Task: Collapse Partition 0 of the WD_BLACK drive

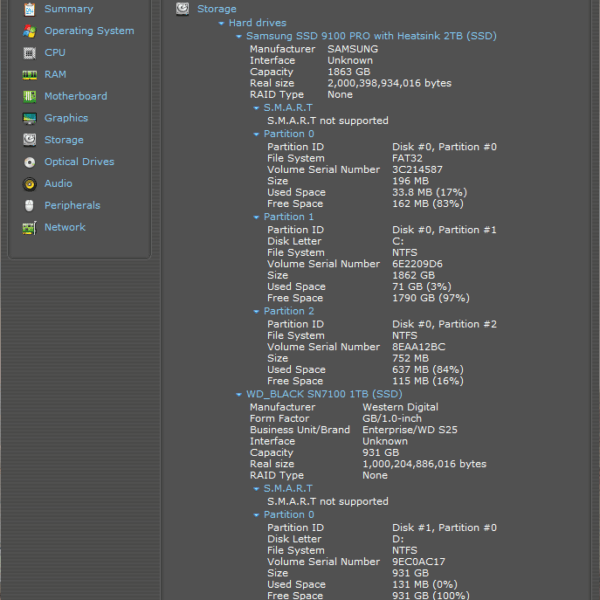Action: pos(256,515)
